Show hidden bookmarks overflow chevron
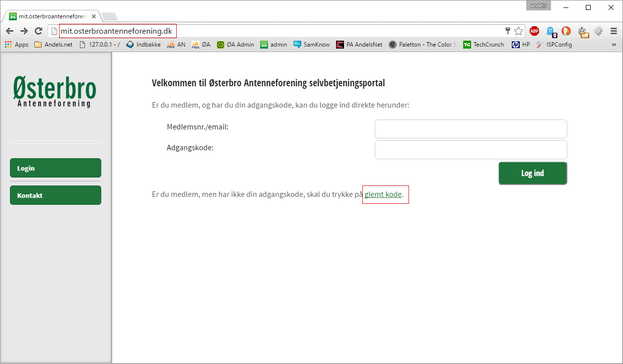 pyautogui.click(x=614, y=45)
